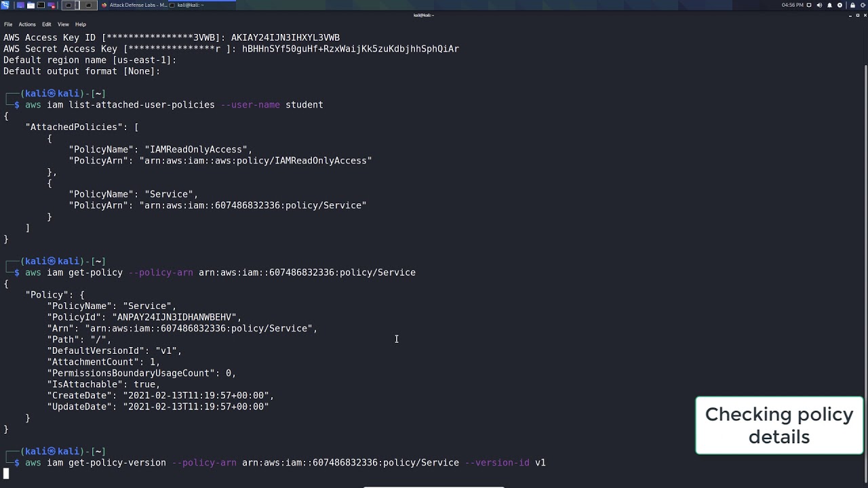This screenshot has width=868, height=488.
Task: Click the "Policy": { line
Action: click(55, 295)
